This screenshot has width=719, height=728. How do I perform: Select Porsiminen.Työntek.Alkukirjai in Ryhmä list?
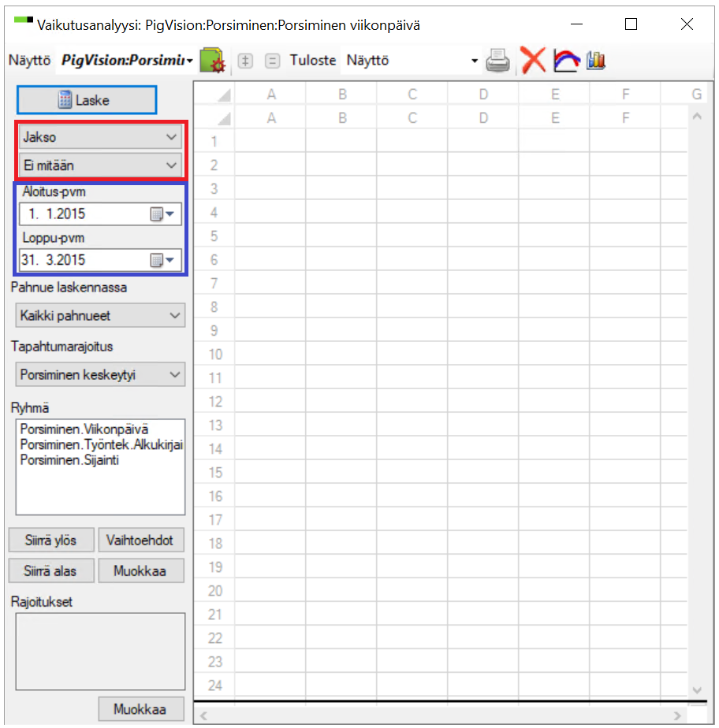click(102, 445)
